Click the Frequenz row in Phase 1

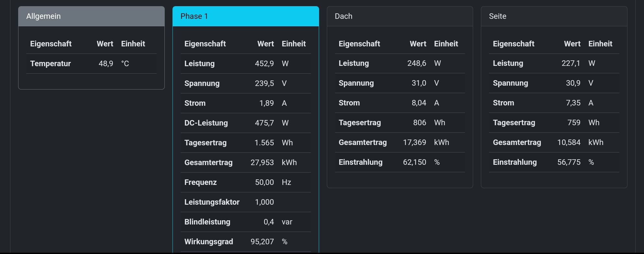tap(200, 182)
